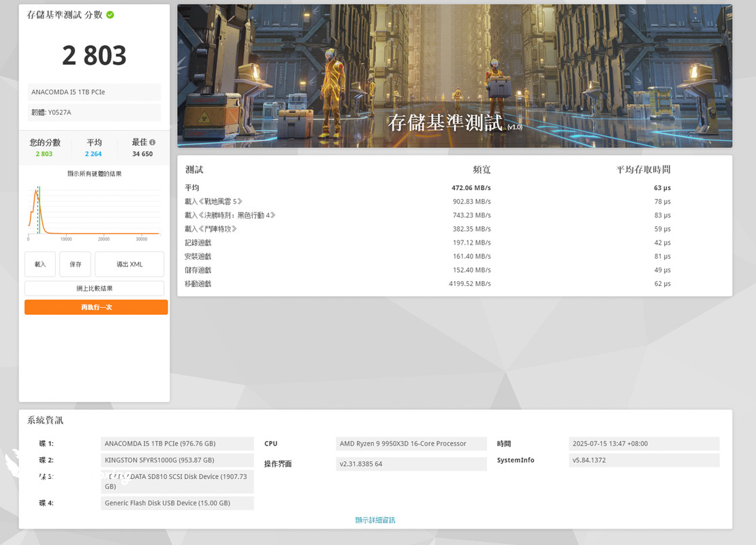
Task: Click the bandwidth value 197.12 MB/s
Action: coord(471,243)
